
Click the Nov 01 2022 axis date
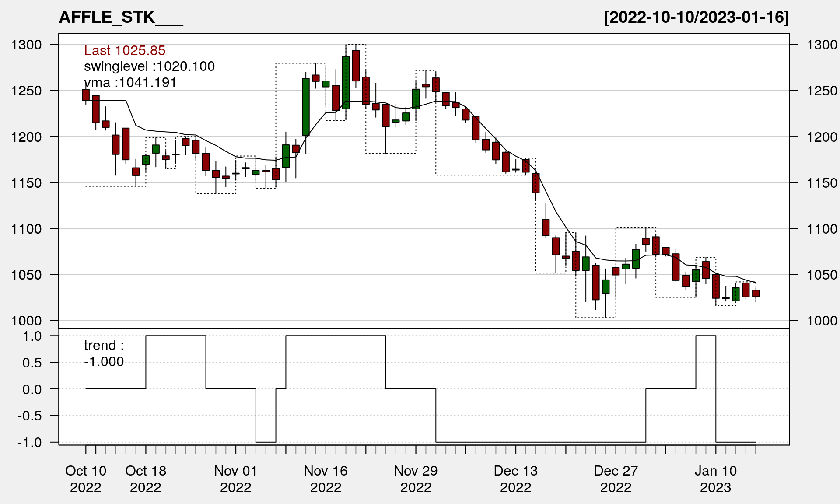235,479
